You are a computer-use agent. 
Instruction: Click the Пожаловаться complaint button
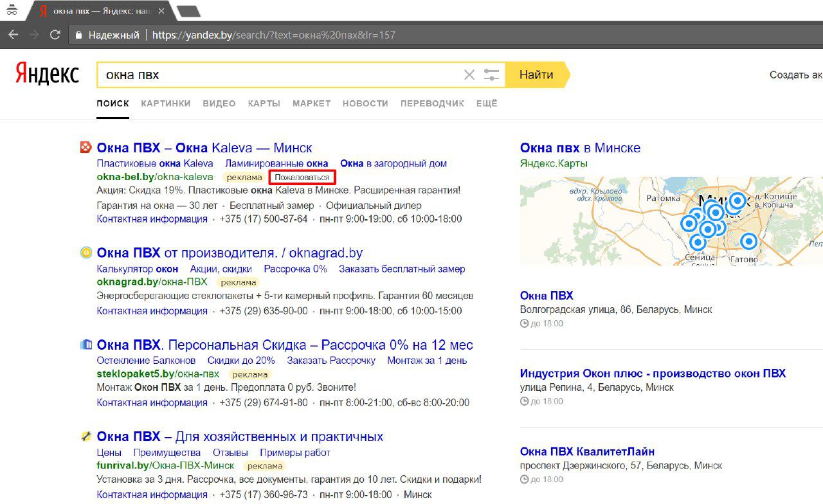click(x=302, y=177)
